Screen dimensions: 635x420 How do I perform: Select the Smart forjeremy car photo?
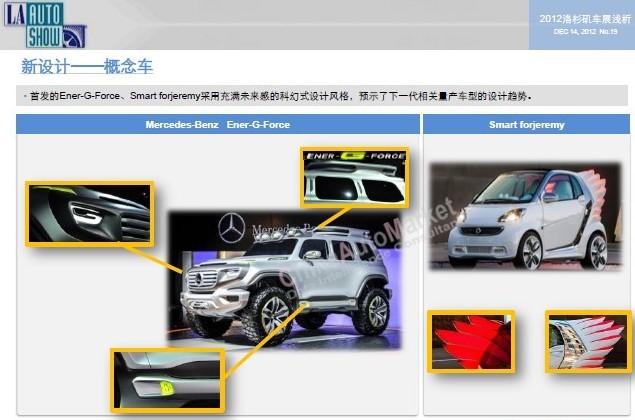[525, 217]
